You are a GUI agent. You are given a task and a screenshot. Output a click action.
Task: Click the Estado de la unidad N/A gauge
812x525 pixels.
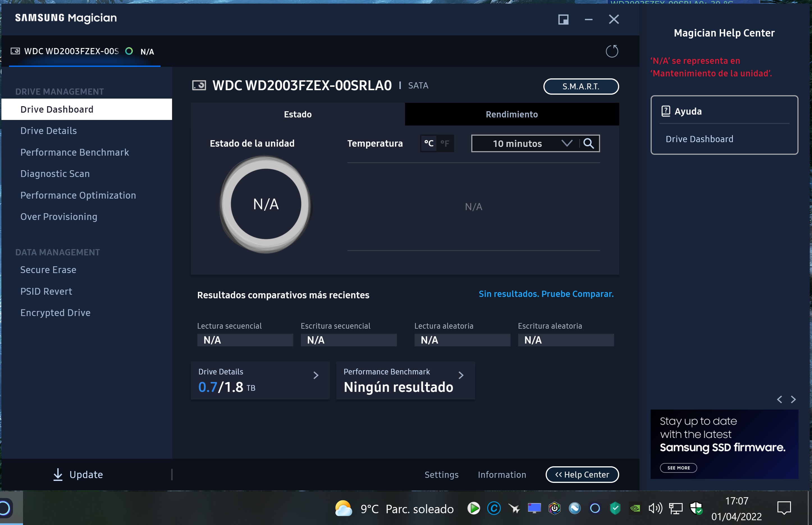coord(266,204)
